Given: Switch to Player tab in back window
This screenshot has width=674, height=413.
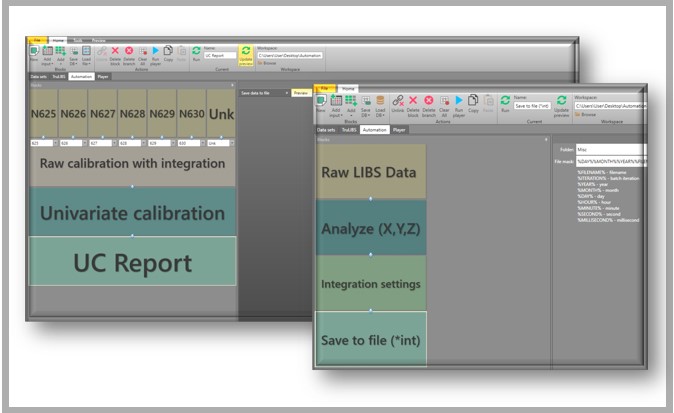Looking at the screenshot, I should [x=103, y=76].
